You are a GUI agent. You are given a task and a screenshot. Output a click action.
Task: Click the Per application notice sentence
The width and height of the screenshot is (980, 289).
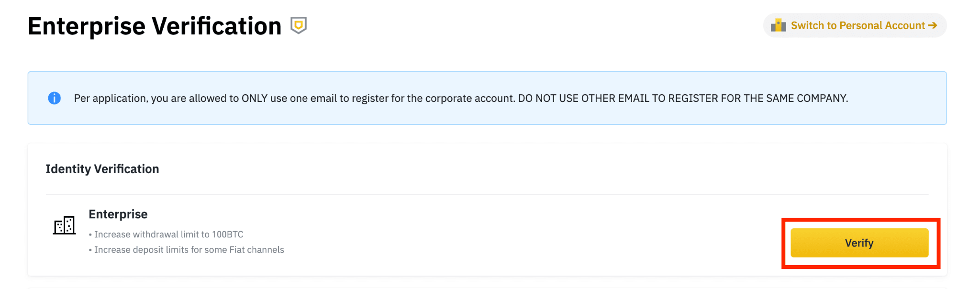[x=294, y=98]
